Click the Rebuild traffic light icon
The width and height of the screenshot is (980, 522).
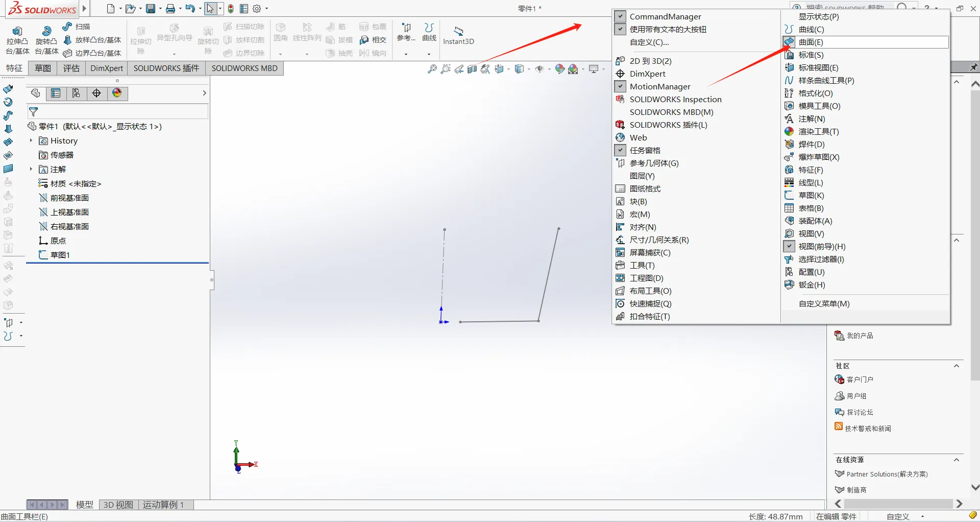point(231,9)
